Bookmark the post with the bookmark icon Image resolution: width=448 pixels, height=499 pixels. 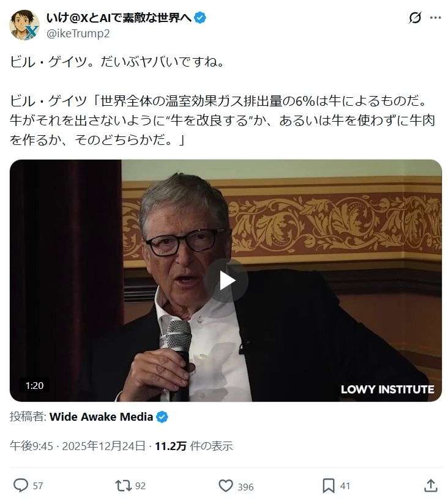click(328, 486)
